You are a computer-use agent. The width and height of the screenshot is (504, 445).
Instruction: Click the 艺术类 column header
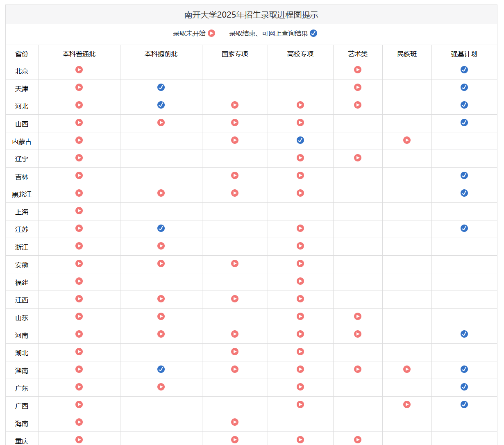(358, 54)
